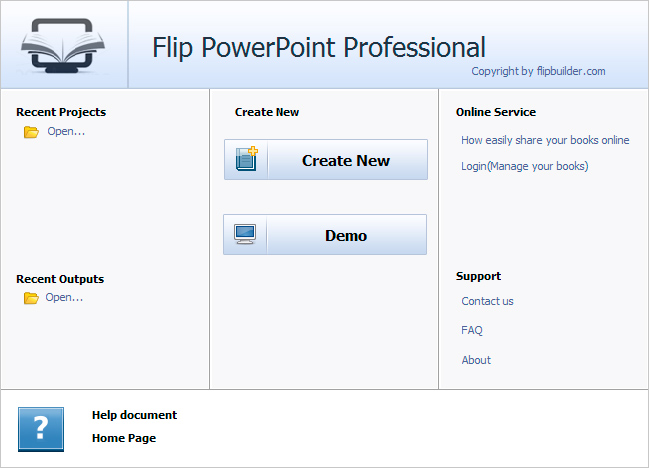Viewport: 649px width, 468px height.
Task: Visit the Home Page link
Action: click(124, 438)
